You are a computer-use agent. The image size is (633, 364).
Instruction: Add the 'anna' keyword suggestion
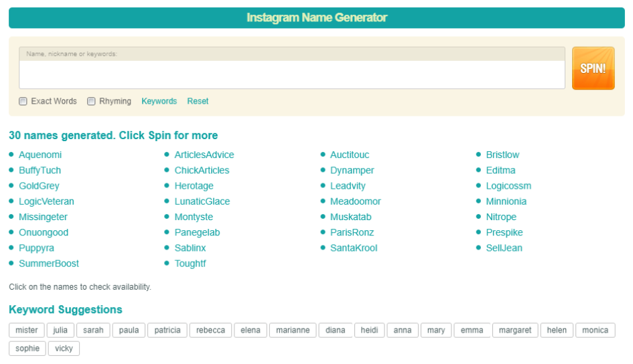pos(403,330)
